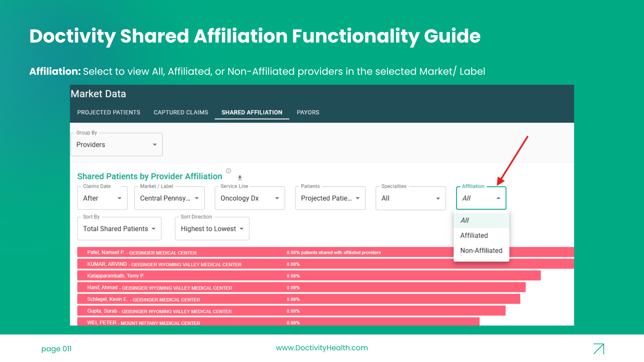Click the diagonal arrow icon in the footer
644x362 pixels.
(x=599, y=349)
